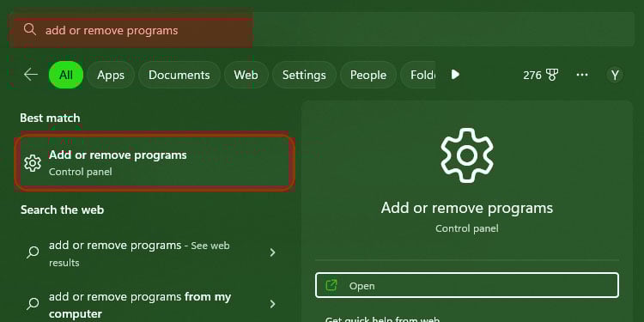Click the search magnifier icon in search box
The width and height of the screenshot is (644, 322).
click(x=29, y=29)
